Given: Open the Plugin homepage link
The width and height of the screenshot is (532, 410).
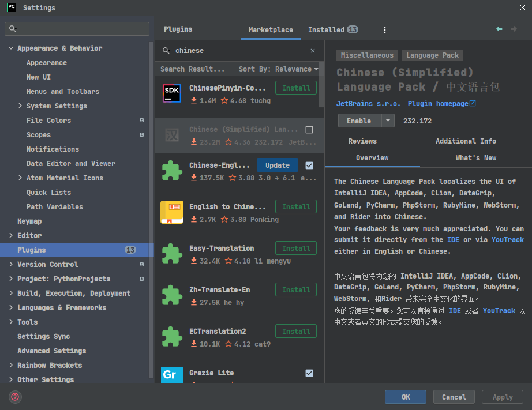Looking at the screenshot, I should [441, 104].
